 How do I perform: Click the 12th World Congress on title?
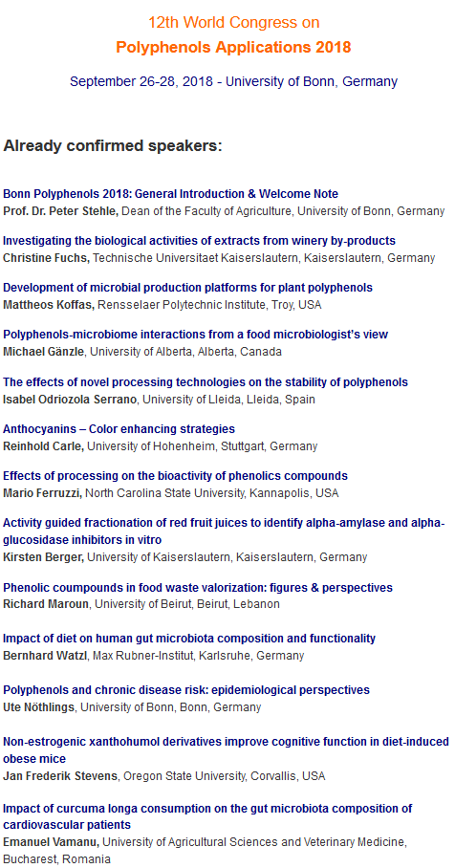tap(233, 23)
